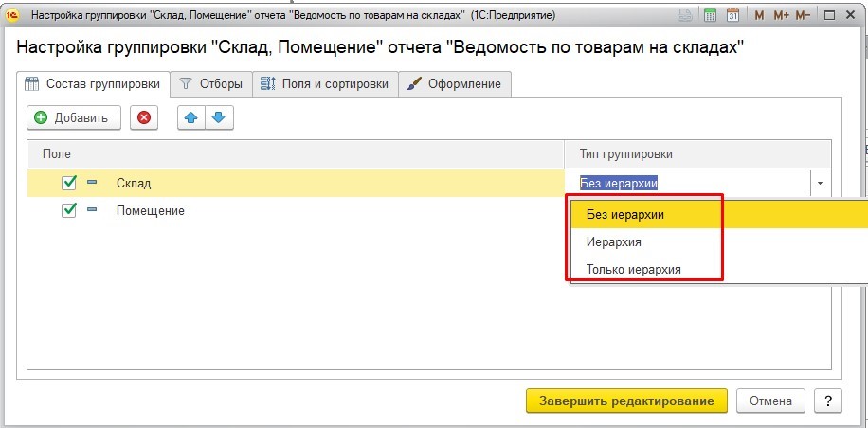868x428 pixels.
Task: Uncheck the Склад field checkbox
Action: coord(69,183)
